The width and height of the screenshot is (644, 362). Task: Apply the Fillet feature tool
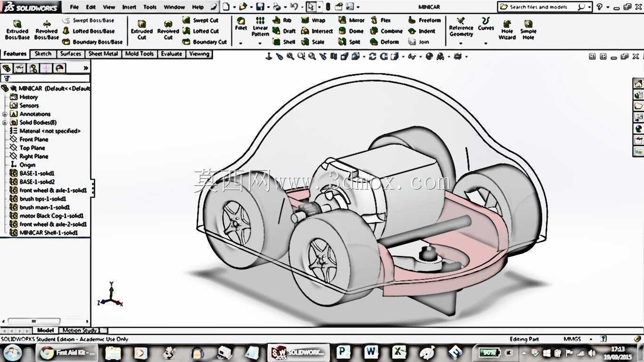(241, 24)
